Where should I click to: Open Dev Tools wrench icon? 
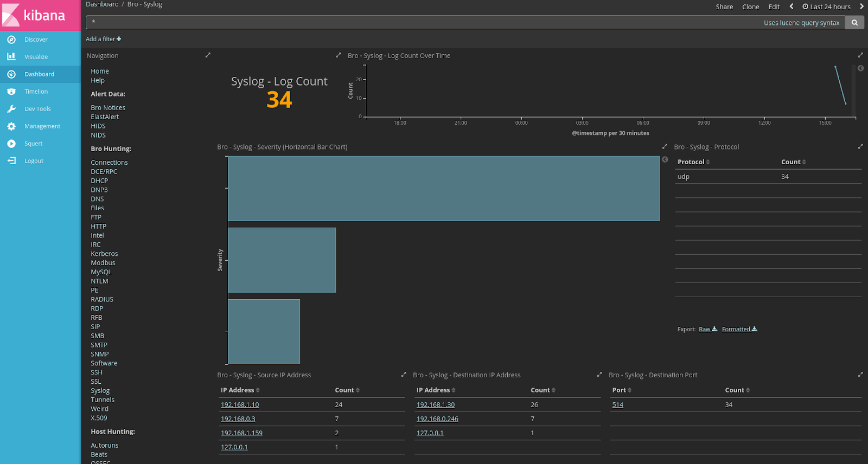click(x=11, y=109)
